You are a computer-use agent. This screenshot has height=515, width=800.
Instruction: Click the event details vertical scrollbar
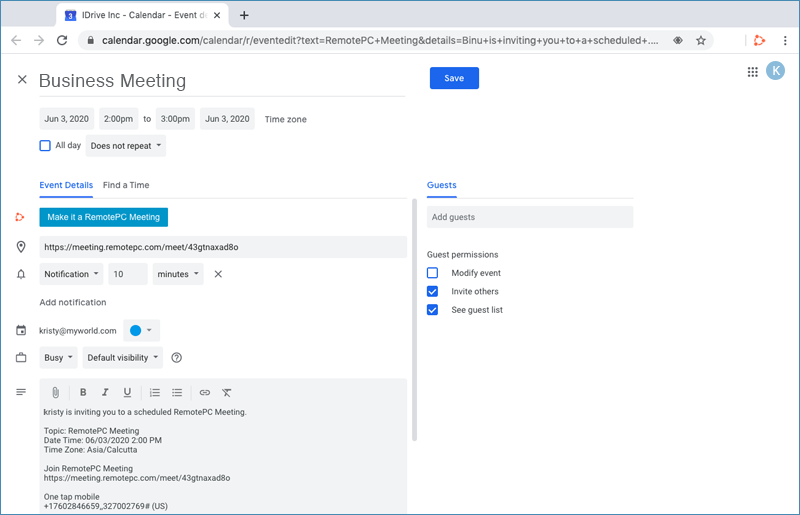pyautogui.click(x=414, y=320)
